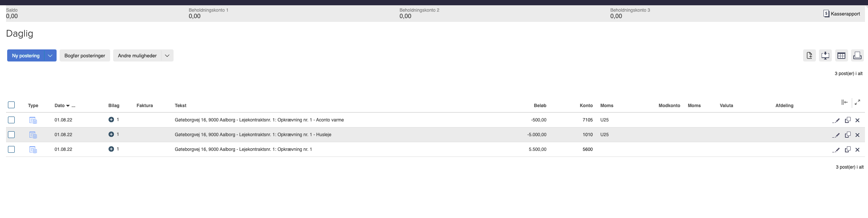
Task: Delete the 5.500,00 row
Action: coord(857,150)
